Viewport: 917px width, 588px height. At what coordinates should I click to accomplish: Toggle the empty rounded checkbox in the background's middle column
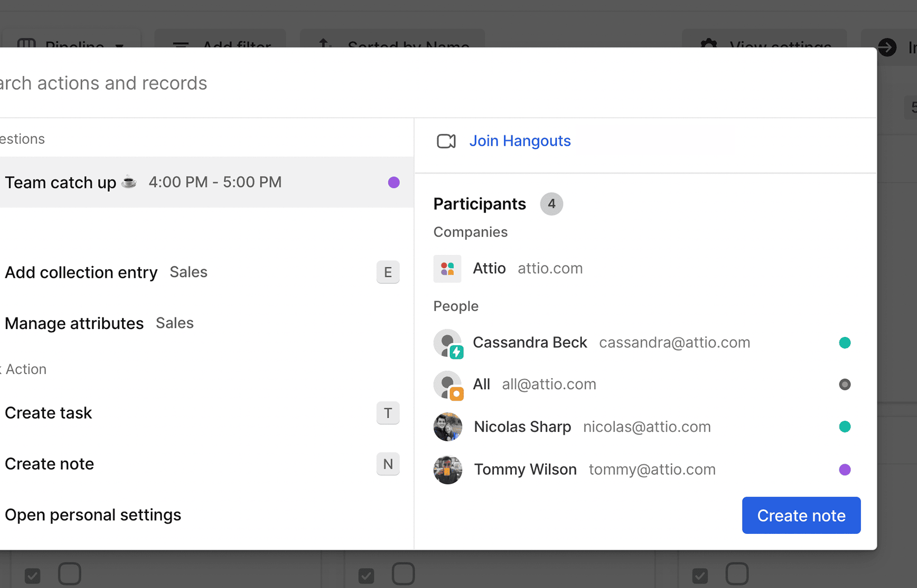pyautogui.click(x=403, y=574)
